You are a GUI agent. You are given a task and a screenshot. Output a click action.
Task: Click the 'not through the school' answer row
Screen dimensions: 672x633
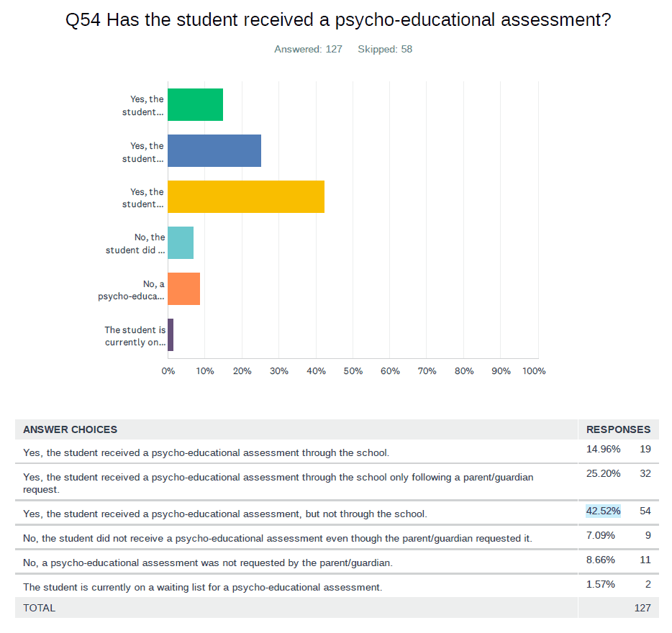(224, 514)
